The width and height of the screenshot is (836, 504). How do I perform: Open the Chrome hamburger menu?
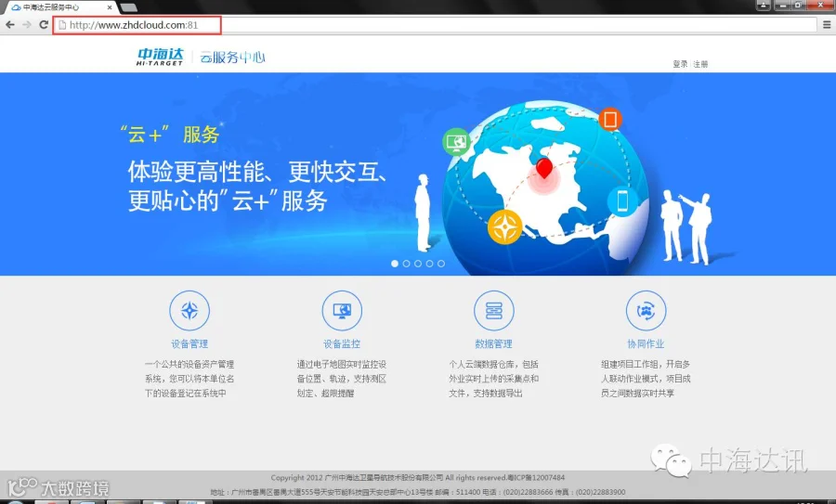827,24
